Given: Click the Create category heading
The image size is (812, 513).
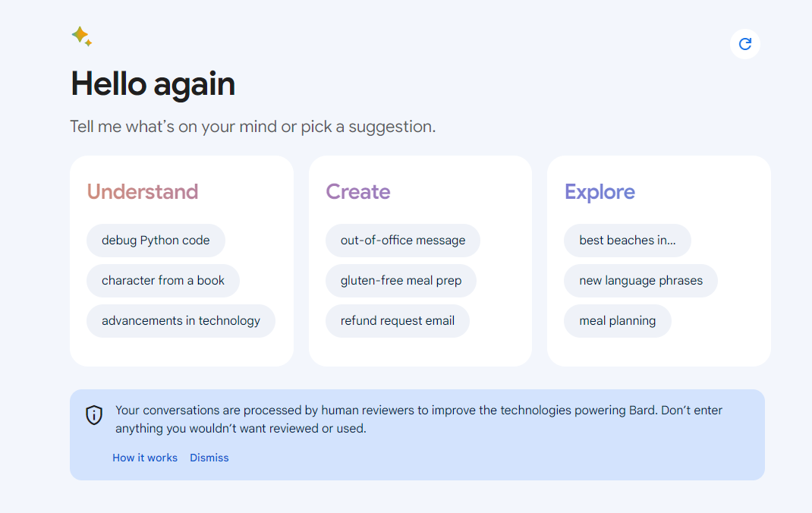Looking at the screenshot, I should 358,192.
